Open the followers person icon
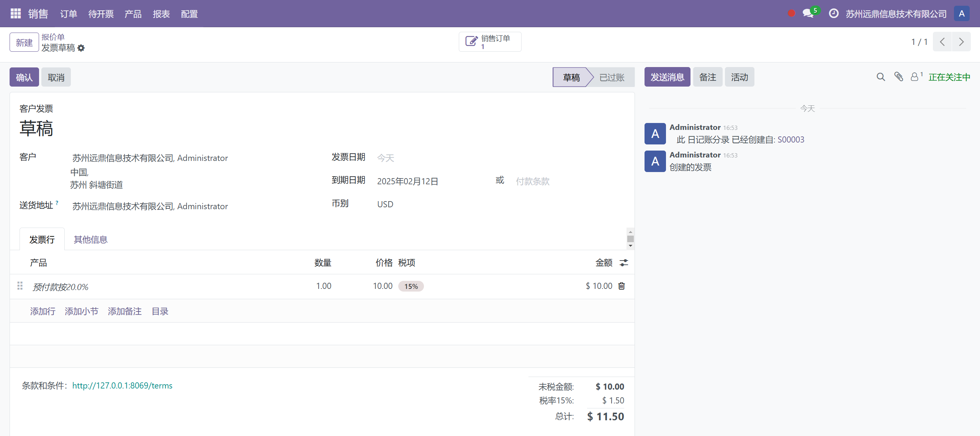This screenshot has height=436, width=980. 915,77
